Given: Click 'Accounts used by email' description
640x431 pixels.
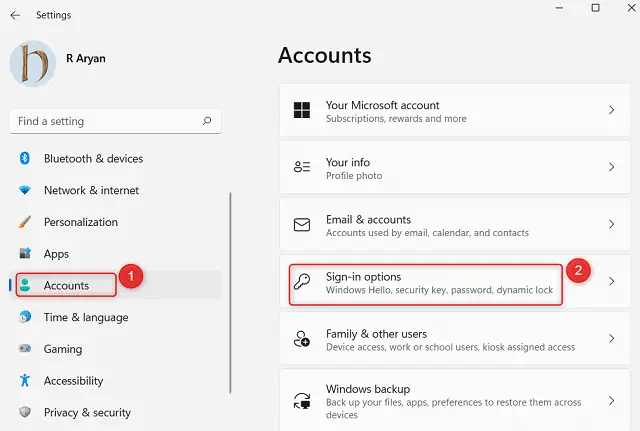Looking at the screenshot, I should [x=427, y=233].
